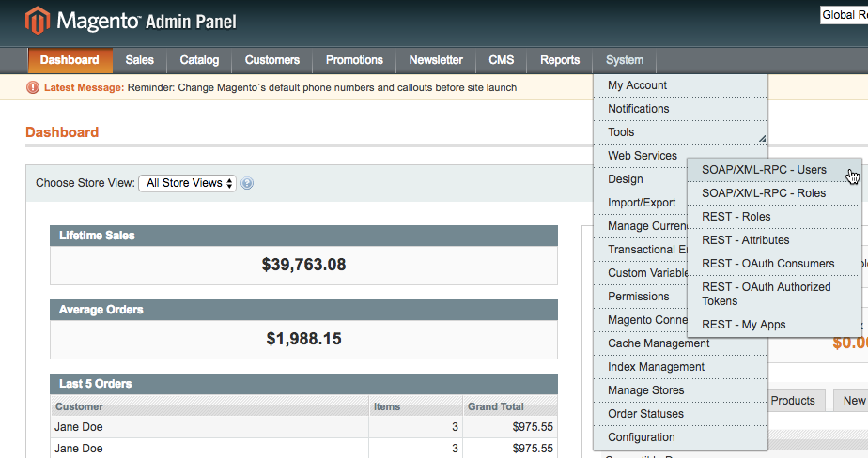Select Manage Stores in System menu
This screenshot has height=458, width=868.
pos(680,390)
